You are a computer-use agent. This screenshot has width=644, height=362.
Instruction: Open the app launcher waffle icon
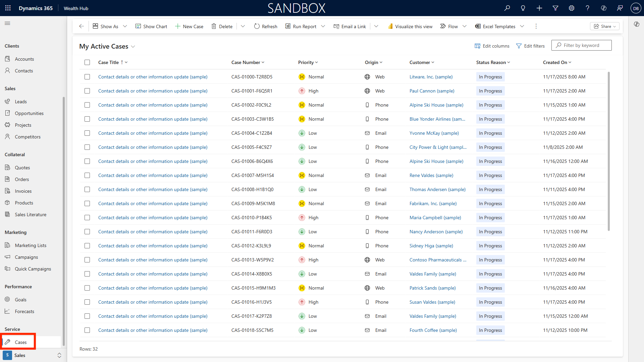pos(8,8)
